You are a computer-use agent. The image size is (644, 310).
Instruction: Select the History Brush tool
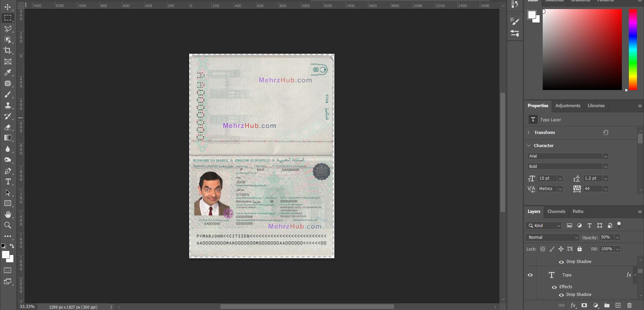8,116
